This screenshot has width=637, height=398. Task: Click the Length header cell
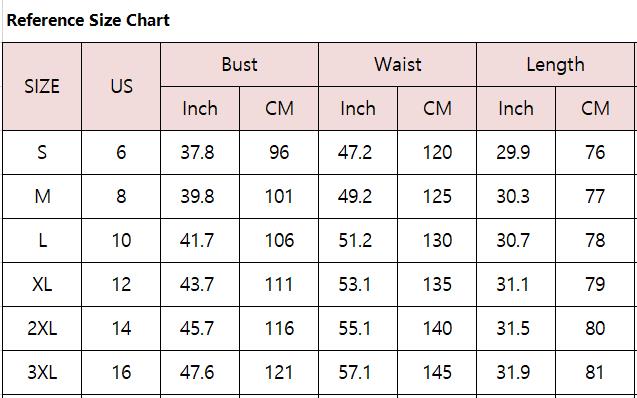555,65
